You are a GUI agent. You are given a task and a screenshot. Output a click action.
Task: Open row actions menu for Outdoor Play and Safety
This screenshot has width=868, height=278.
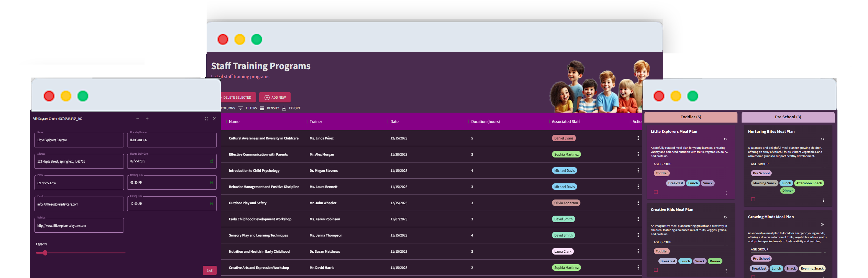(x=638, y=203)
